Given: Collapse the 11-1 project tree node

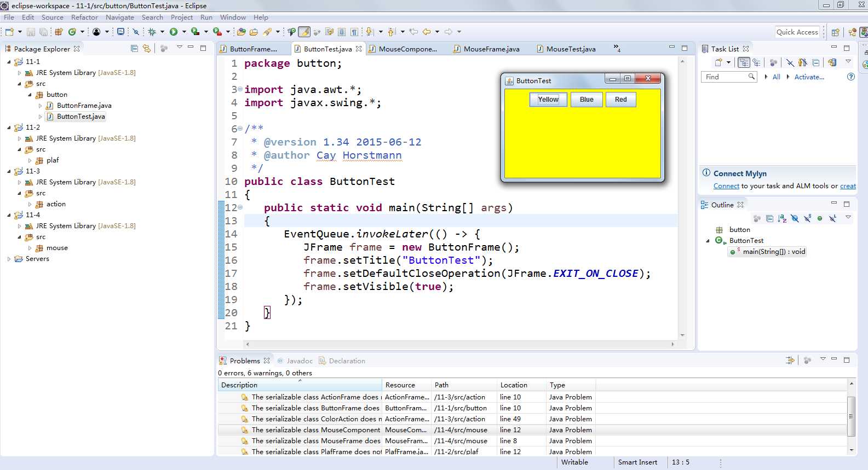Looking at the screenshot, I should point(9,62).
